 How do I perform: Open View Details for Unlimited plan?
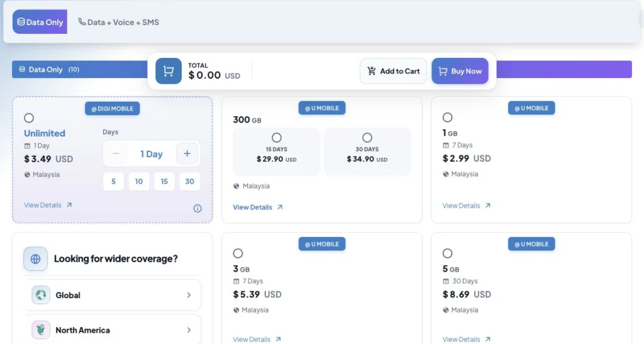[48, 205]
